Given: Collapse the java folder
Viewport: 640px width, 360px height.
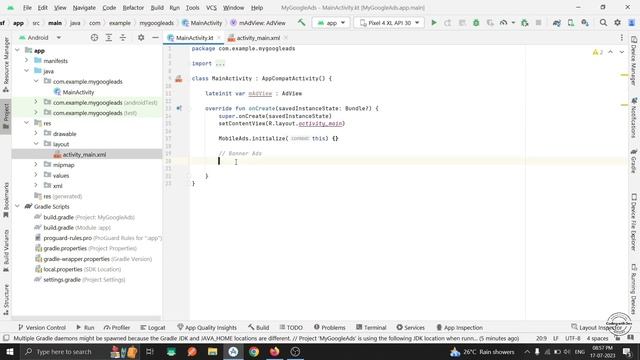Looking at the screenshot, I should [x=27, y=71].
